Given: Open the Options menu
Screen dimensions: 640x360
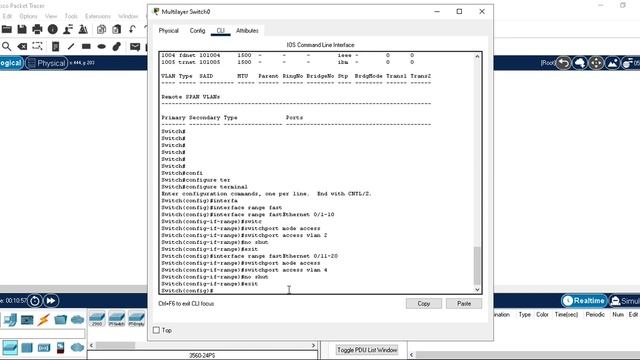Looking at the screenshot, I should point(28,16).
